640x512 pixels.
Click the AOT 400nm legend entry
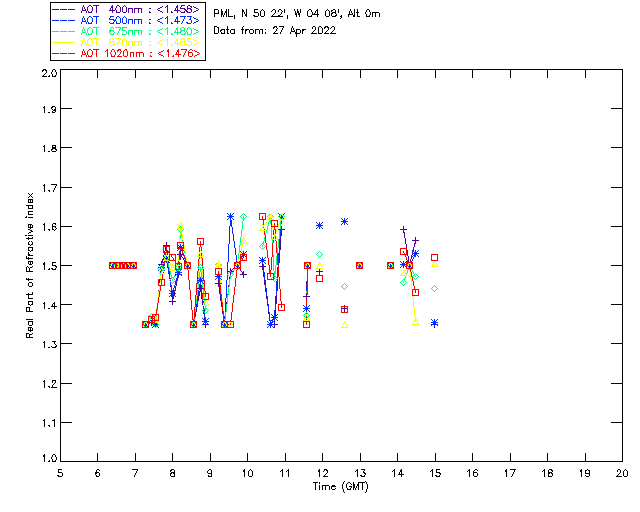click(x=127, y=9)
